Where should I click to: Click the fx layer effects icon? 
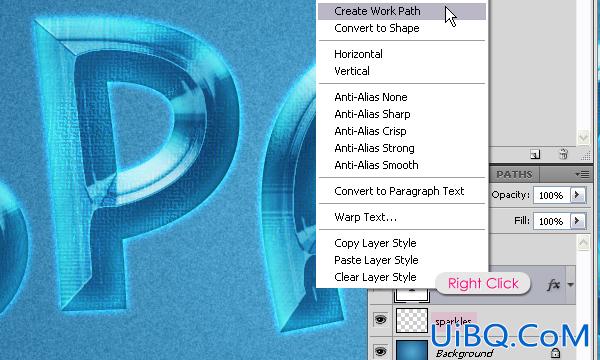[x=553, y=285]
